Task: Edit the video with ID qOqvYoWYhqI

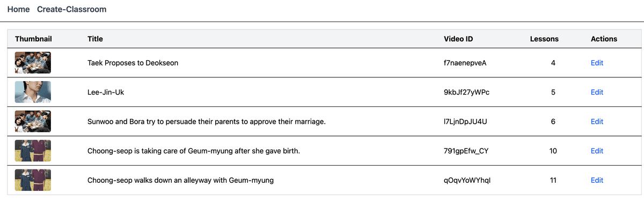Action: [x=597, y=180]
